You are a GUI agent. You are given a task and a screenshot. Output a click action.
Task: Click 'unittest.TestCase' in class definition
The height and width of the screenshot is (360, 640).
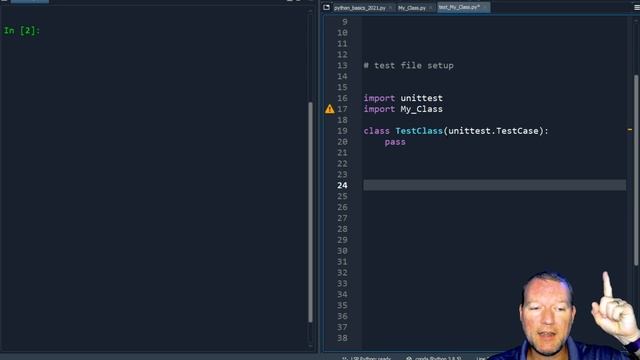(x=493, y=131)
